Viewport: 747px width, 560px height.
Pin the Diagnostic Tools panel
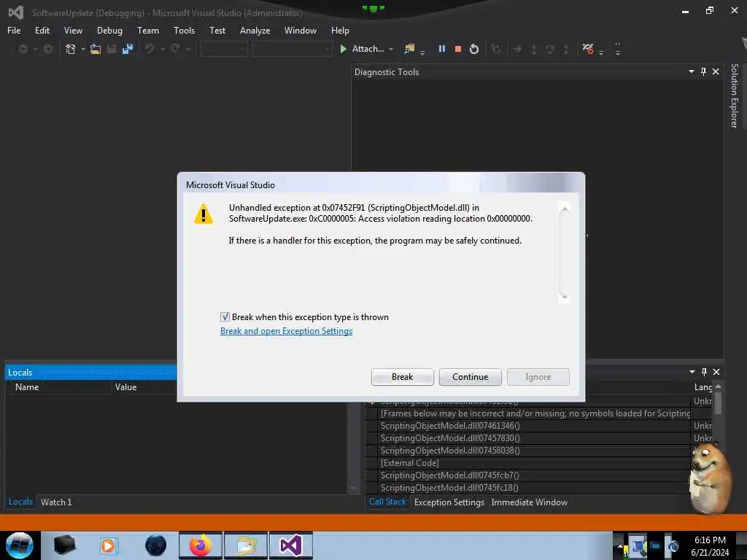tap(704, 71)
